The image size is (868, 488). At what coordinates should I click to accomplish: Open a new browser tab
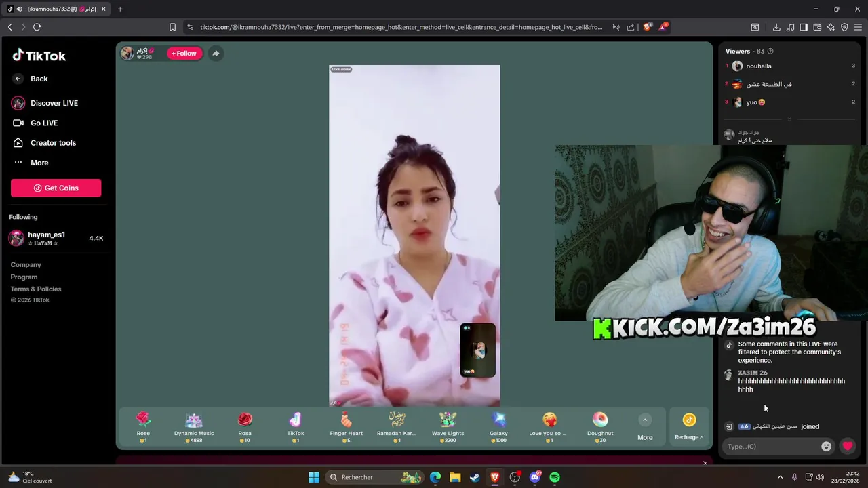point(120,9)
